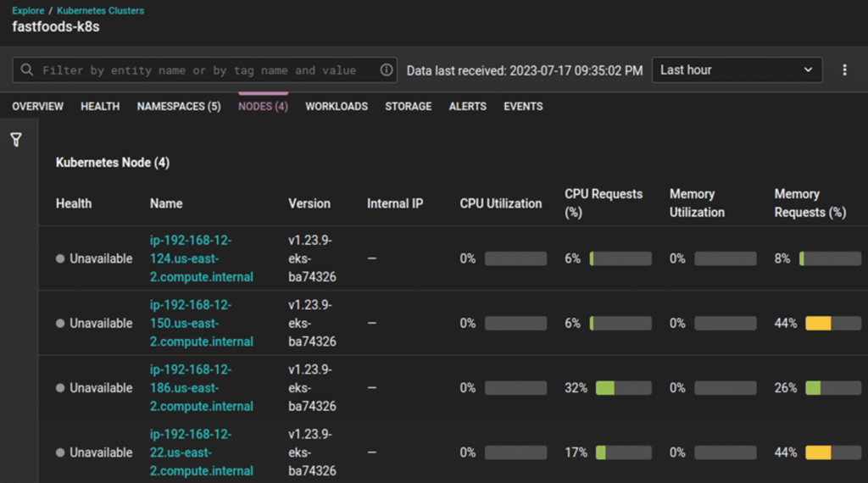Go to Kubernetes Clusters breadcrumb link
Viewport: 868px width, 483px height.
(x=100, y=10)
